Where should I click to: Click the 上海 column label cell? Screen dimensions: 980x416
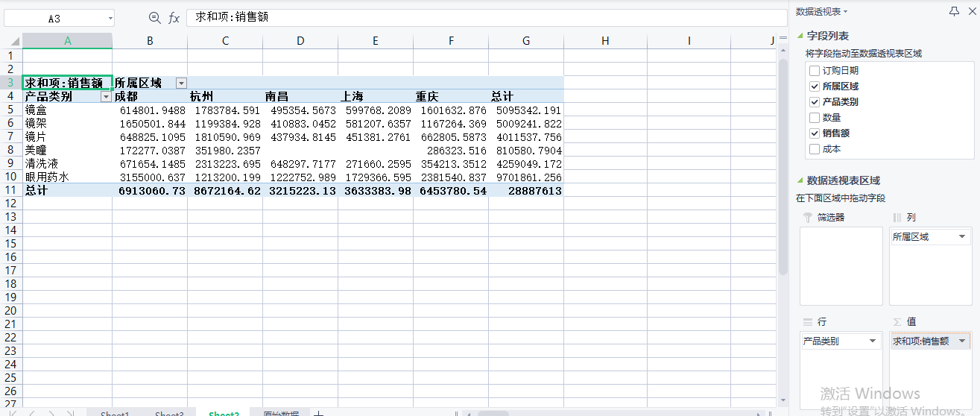[376, 96]
